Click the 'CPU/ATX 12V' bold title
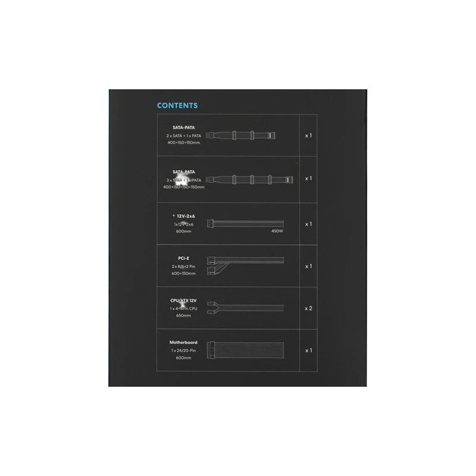The height and width of the screenshot is (476, 476). point(184,300)
